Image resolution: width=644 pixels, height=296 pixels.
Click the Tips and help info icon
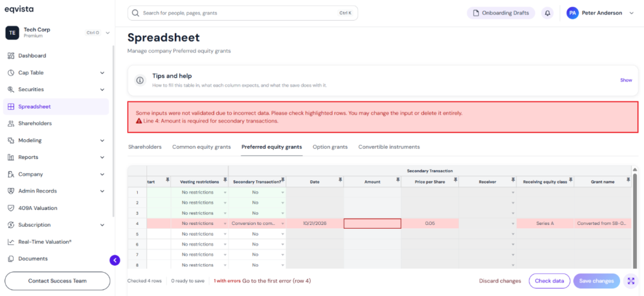coord(140,80)
